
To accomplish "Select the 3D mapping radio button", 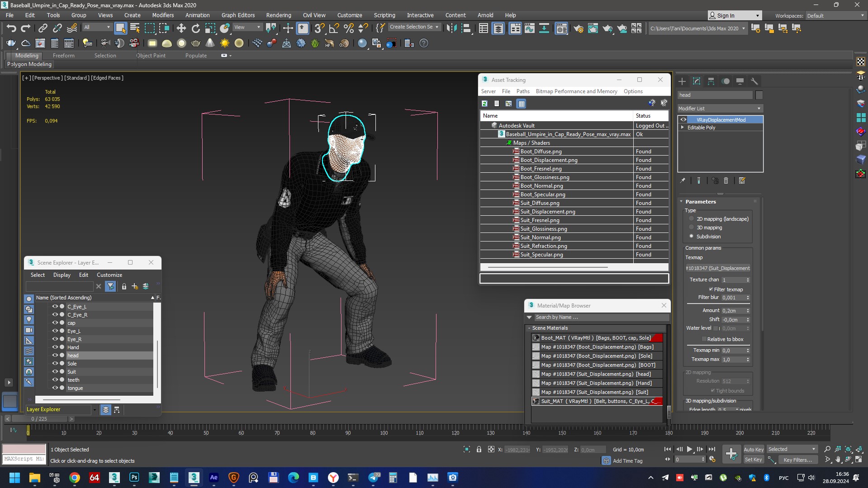I will [x=691, y=227].
